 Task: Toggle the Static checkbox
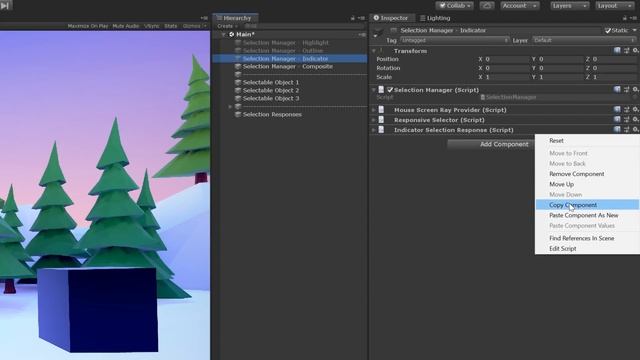tap(608, 30)
